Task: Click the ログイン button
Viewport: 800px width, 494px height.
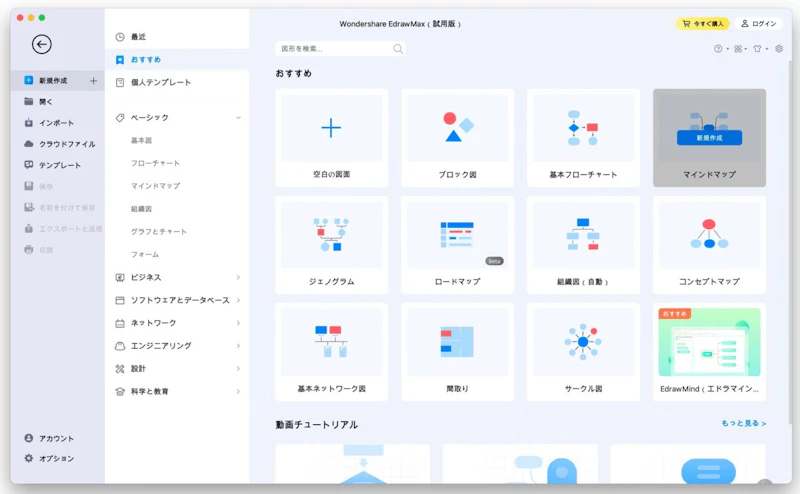Action: point(759,23)
